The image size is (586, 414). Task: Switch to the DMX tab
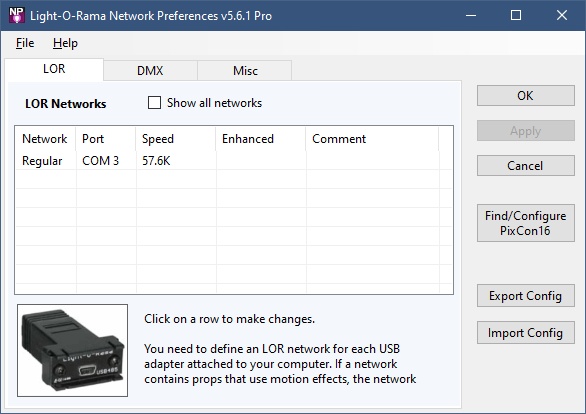tap(150, 71)
